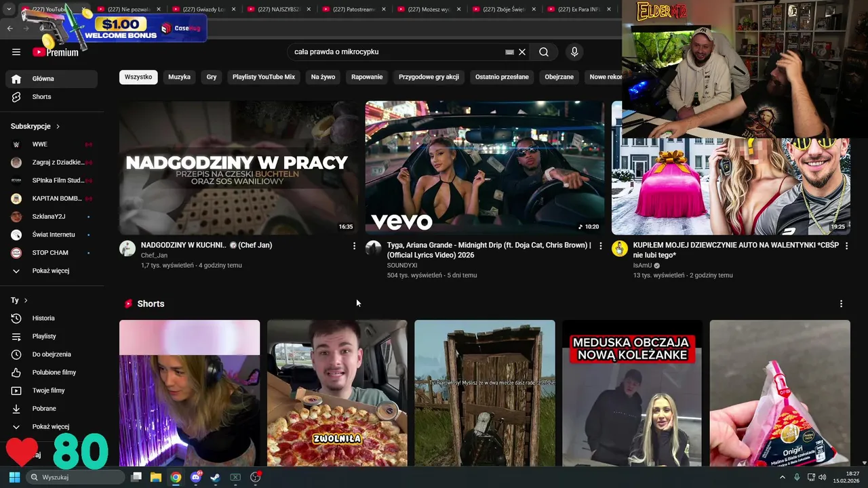Open the Onigiri short thumbnail

[780, 393]
